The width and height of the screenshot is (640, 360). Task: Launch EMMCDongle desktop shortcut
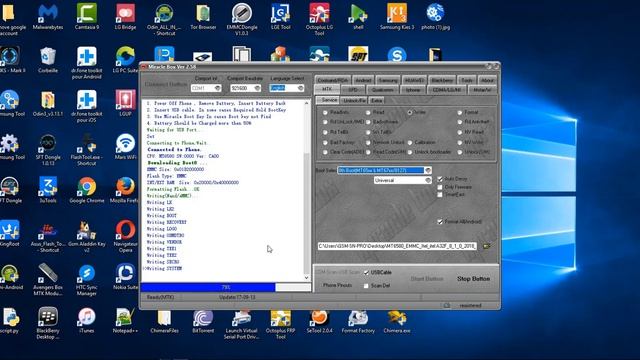242,20
